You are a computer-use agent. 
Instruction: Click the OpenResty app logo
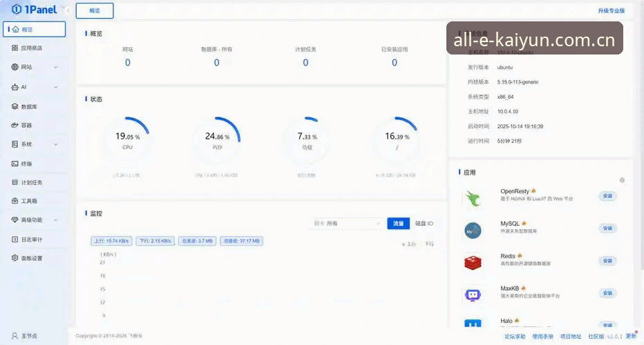tap(473, 198)
